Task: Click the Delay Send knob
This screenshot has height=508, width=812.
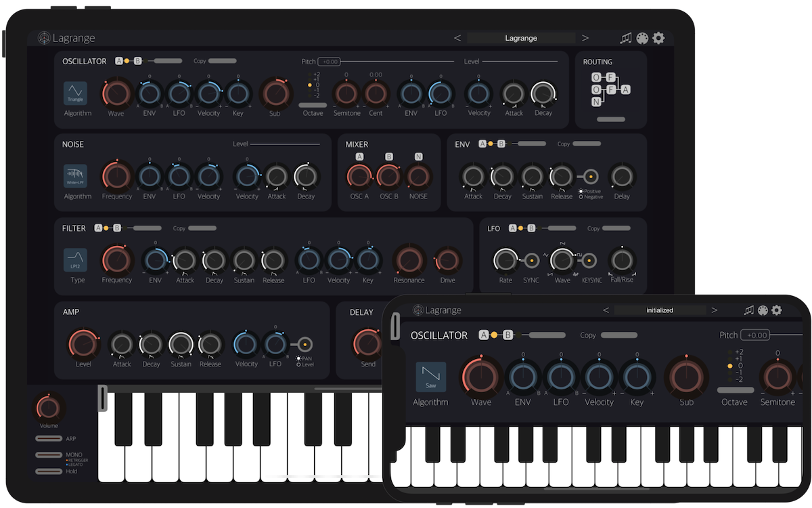Action: 367,345
